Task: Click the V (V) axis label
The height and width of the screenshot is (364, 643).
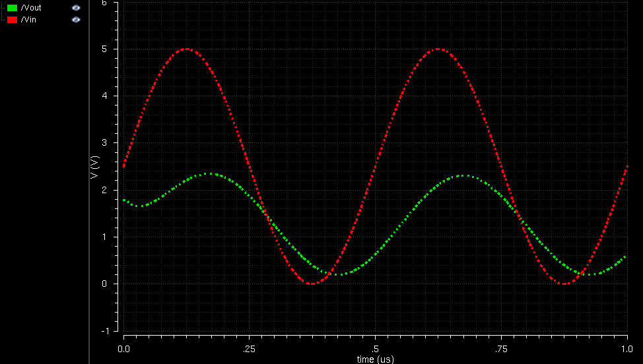Action: [x=94, y=167]
